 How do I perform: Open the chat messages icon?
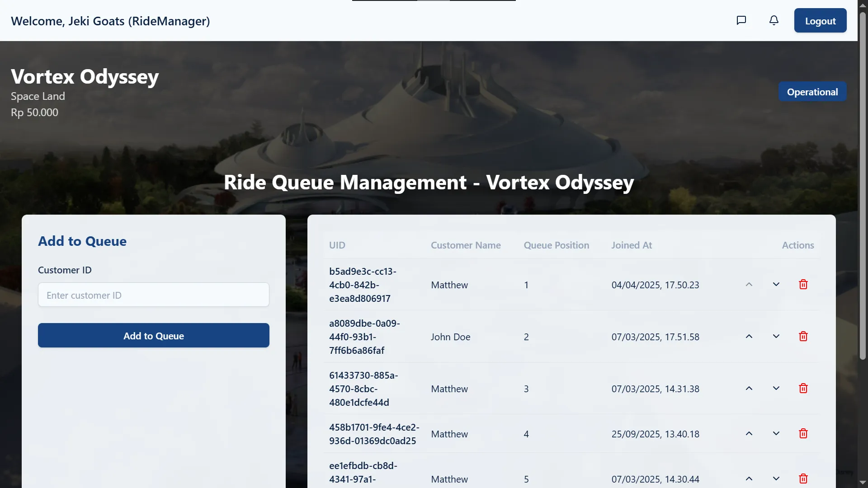pos(741,20)
